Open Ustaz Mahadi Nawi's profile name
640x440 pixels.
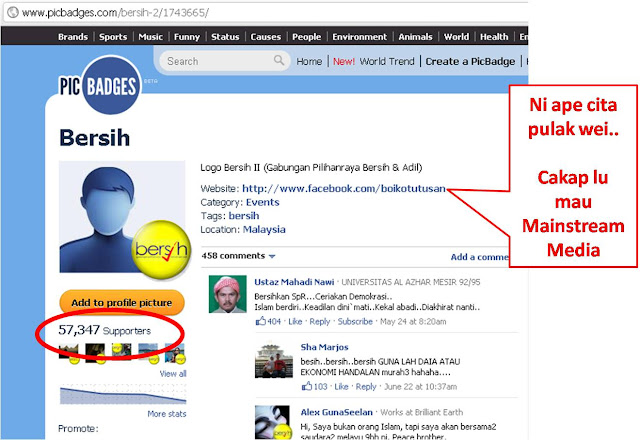click(294, 282)
